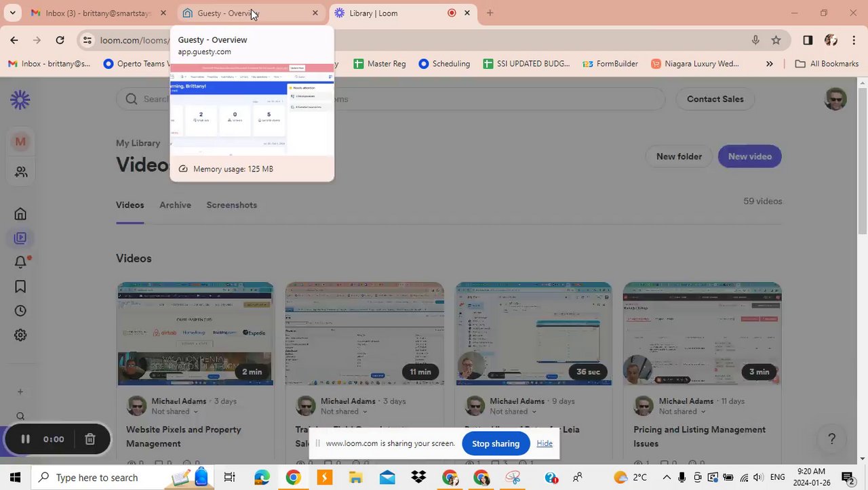This screenshot has width=868, height=490.
Task: Click the Type here to search box
Action: (122, 477)
